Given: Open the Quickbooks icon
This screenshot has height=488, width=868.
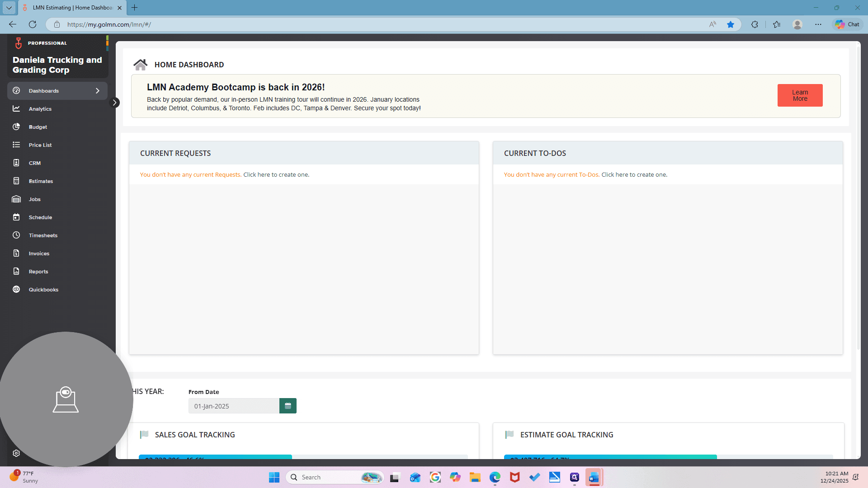Looking at the screenshot, I should tap(16, 290).
